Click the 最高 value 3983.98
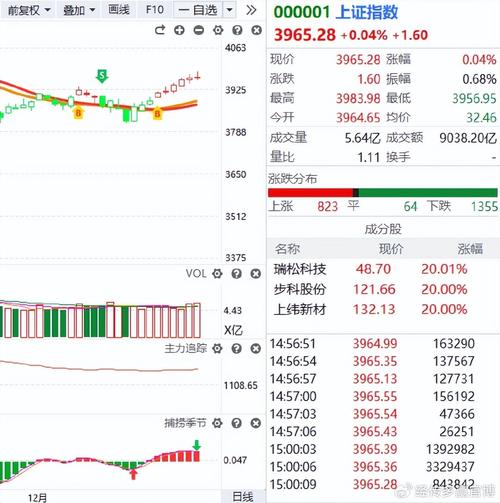 tap(358, 99)
